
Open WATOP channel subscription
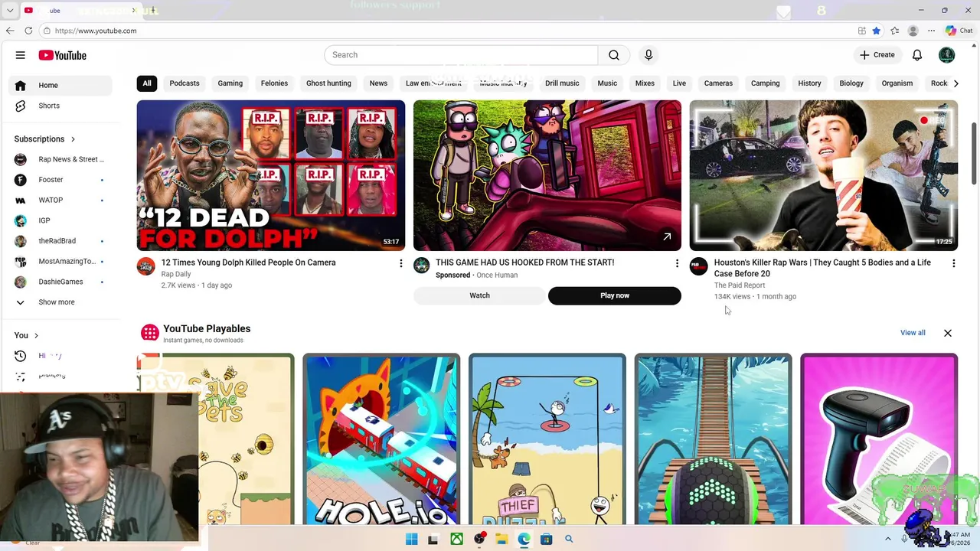[60, 200]
